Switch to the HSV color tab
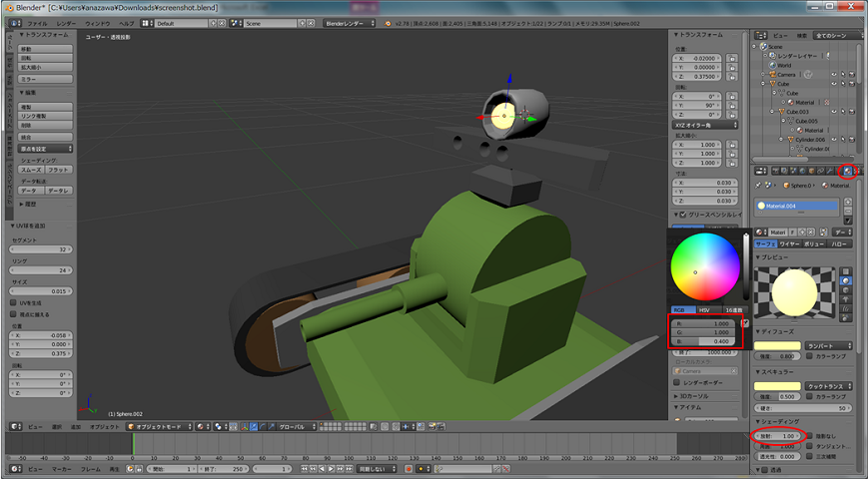 tap(705, 309)
